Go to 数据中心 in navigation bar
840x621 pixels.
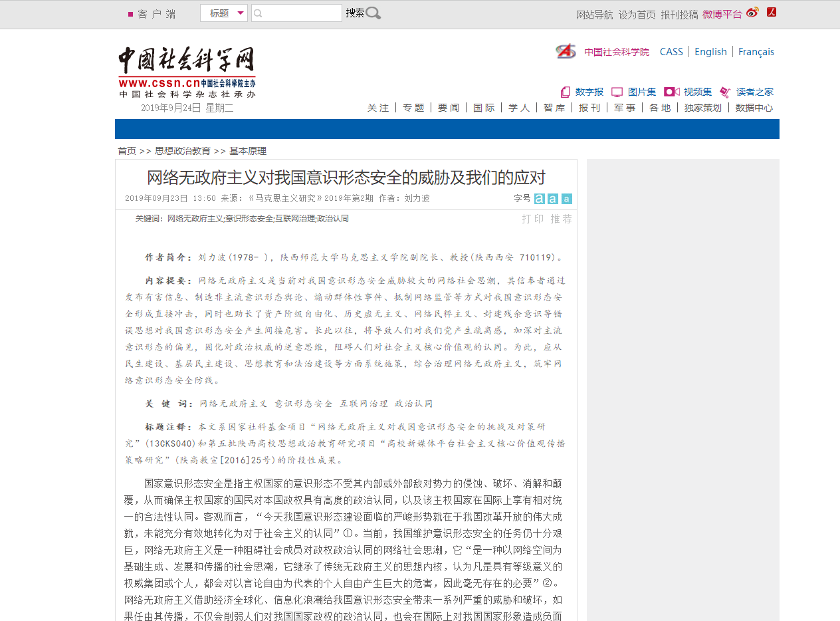pyautogui.click(x=754, y=108)
